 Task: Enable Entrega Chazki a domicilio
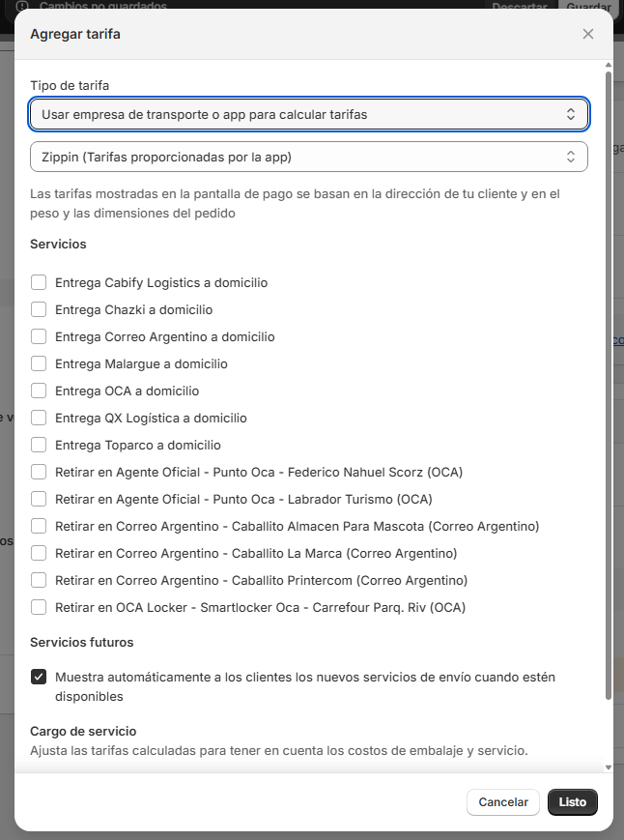tap(39, 310)
